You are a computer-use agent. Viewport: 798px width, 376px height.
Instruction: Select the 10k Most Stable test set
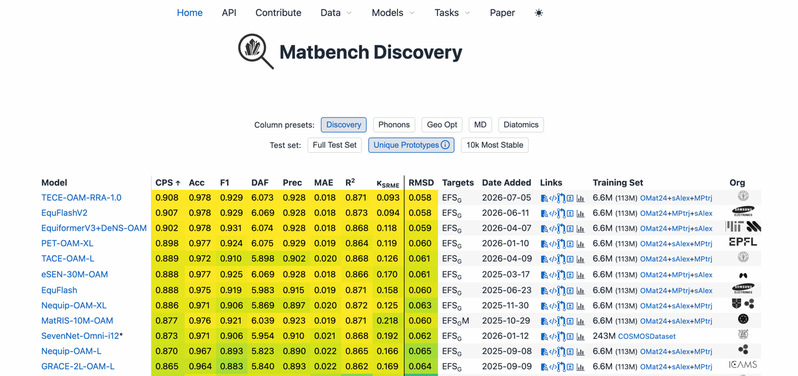495,145
